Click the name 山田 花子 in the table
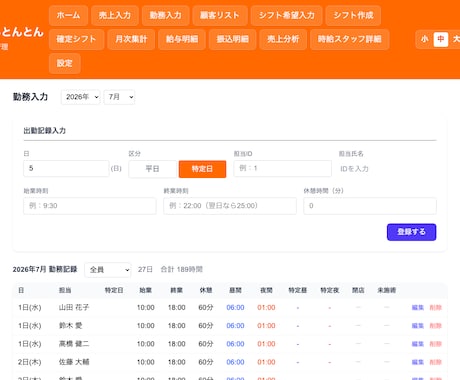The width and height of the screenshot is (460, 380). click(x=74, y=307)
